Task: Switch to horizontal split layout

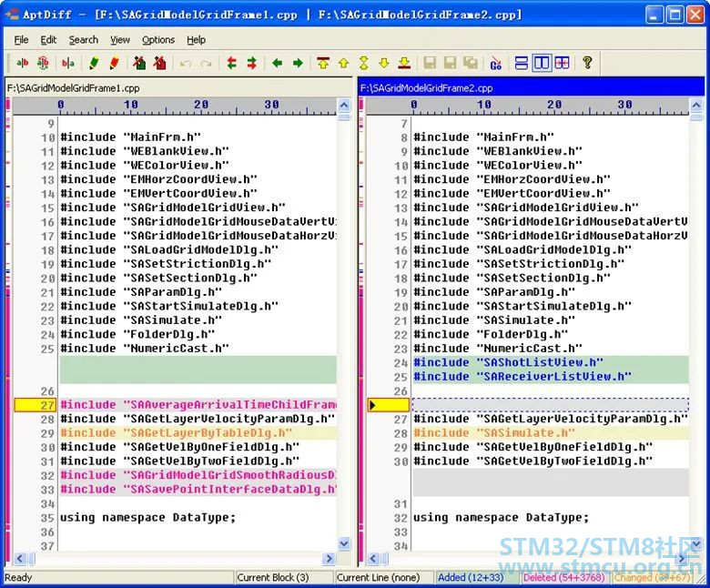Action: [x=522, y=63]
